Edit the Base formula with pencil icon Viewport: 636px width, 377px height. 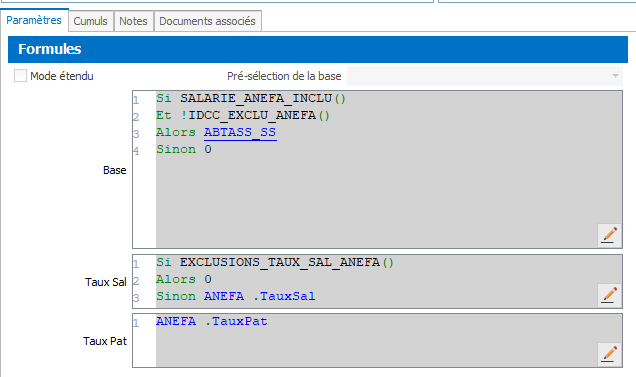pos(609,235)
